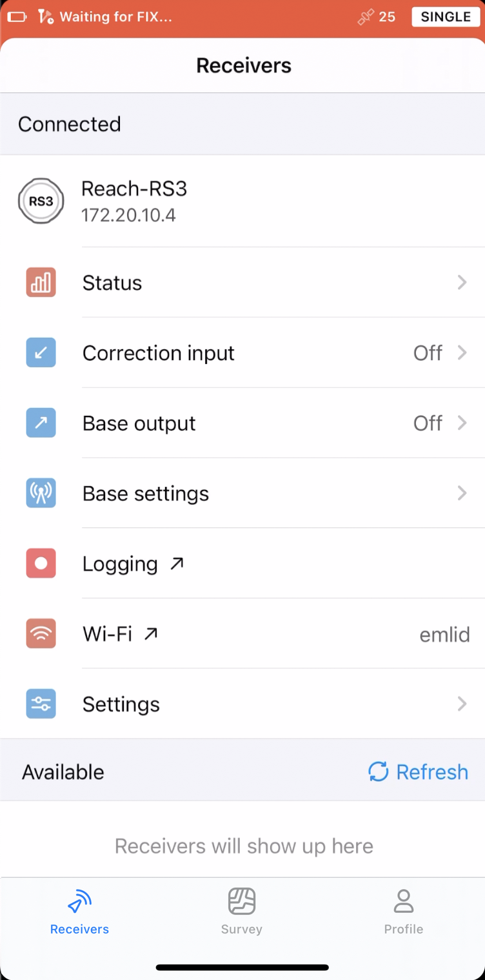Tap the red Status bar-chart icon
The image size is (485, 980).
tap(41, 283)
